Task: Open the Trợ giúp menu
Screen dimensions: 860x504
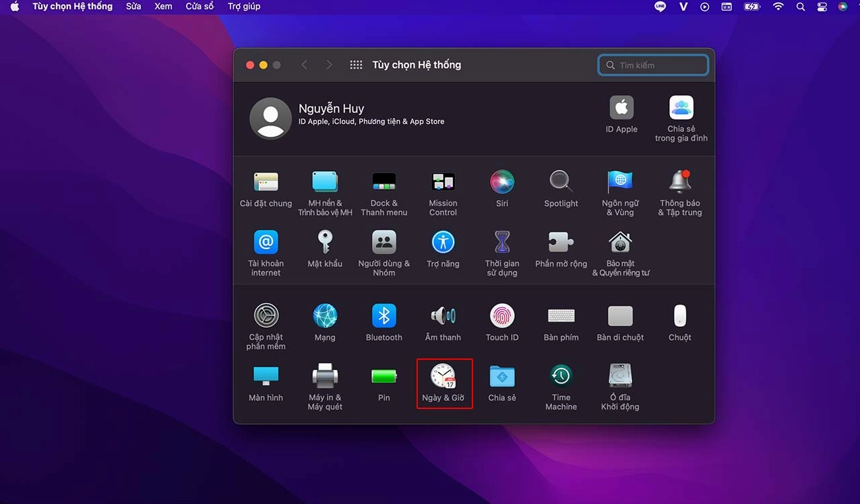Action: point(244,7)
